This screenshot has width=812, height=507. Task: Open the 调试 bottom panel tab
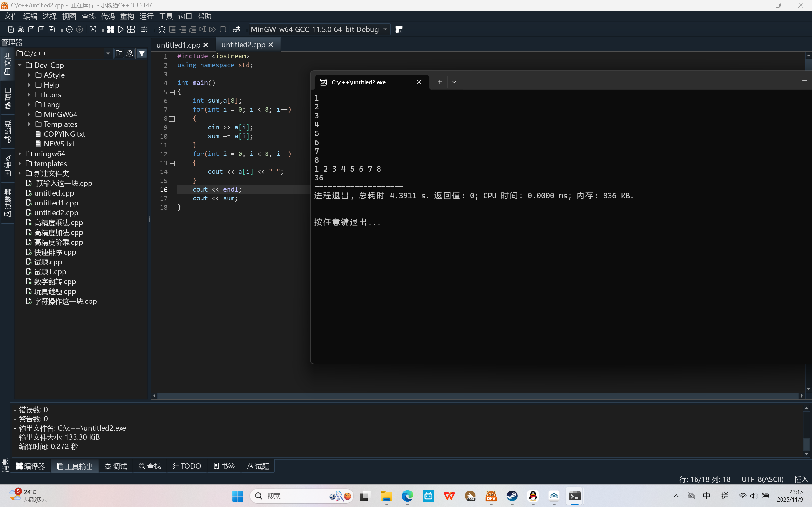point(116,466)
